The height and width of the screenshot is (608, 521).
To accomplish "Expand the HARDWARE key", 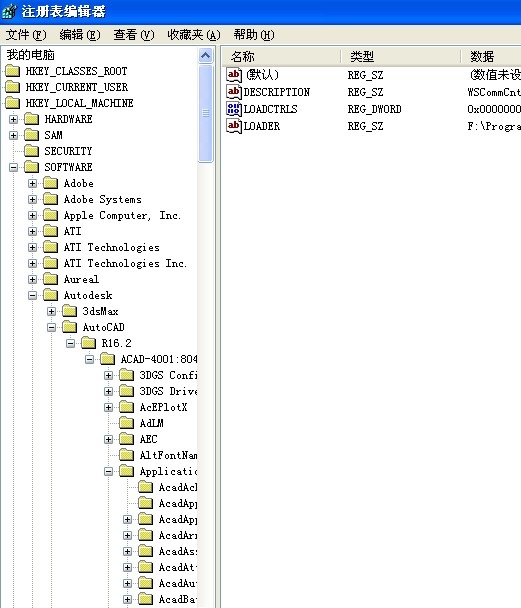I will coord(14,119).
